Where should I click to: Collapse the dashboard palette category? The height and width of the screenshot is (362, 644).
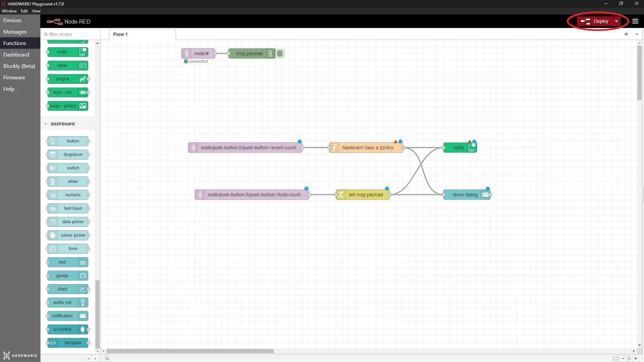[68, 124]
